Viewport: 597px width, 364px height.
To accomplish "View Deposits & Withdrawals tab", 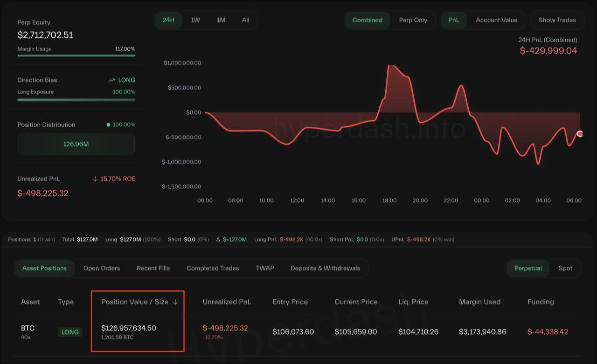I will pyautogui.click(x=325, y=268).
